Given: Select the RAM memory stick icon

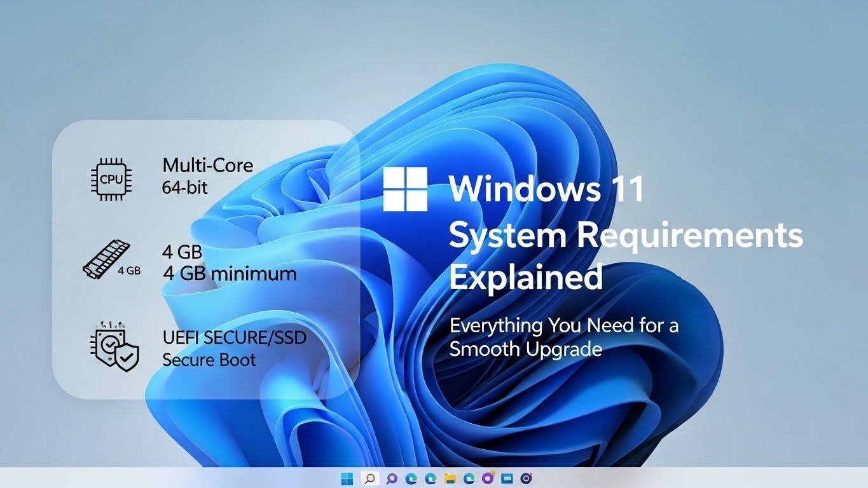Looking at the screenshot, I should click(x=107, y=259).
